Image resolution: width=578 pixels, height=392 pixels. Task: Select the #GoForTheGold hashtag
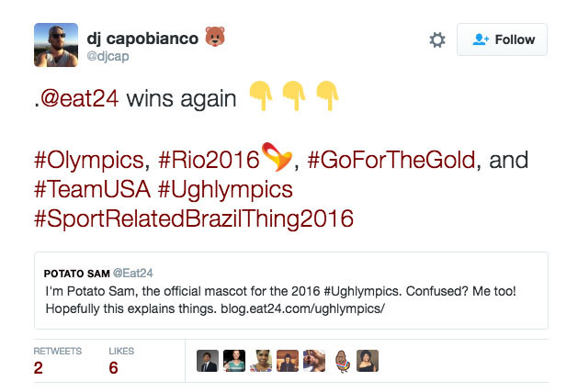[391, 160]
